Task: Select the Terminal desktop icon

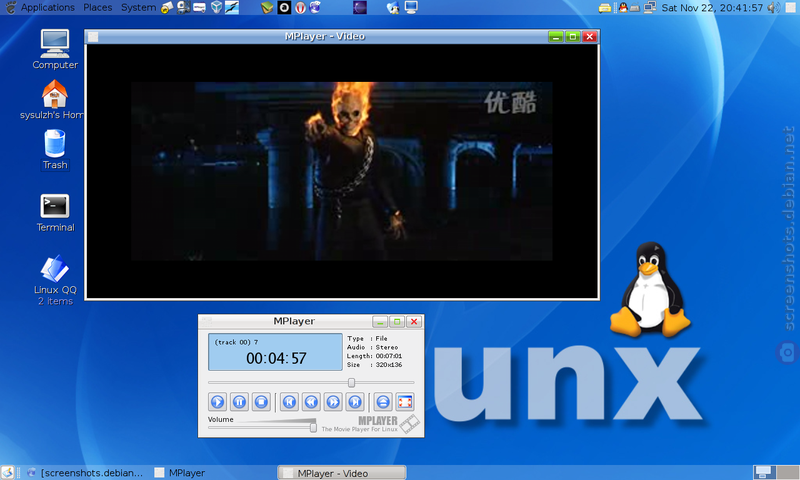Action: (55, 213)
